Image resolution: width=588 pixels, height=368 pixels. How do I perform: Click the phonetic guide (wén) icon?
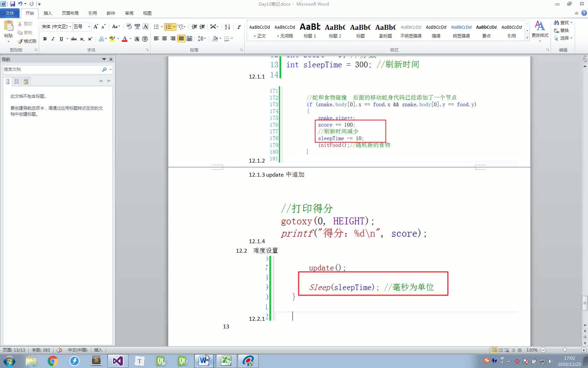point(137,27)
